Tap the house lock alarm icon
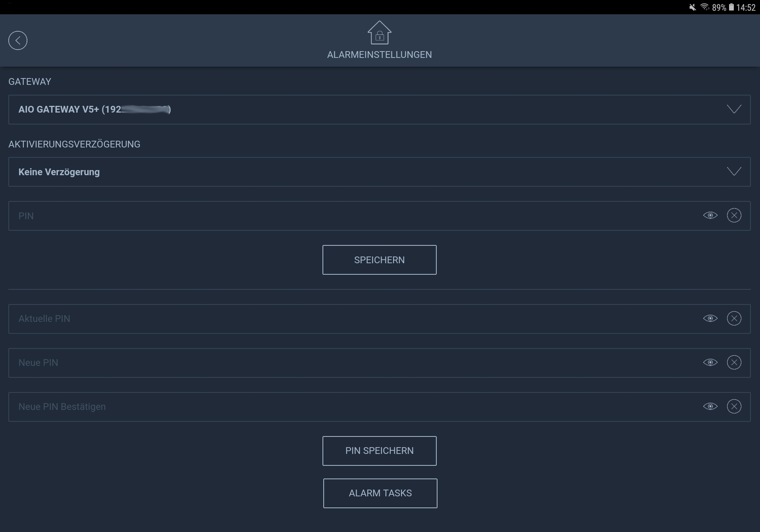 pos(379,33)
